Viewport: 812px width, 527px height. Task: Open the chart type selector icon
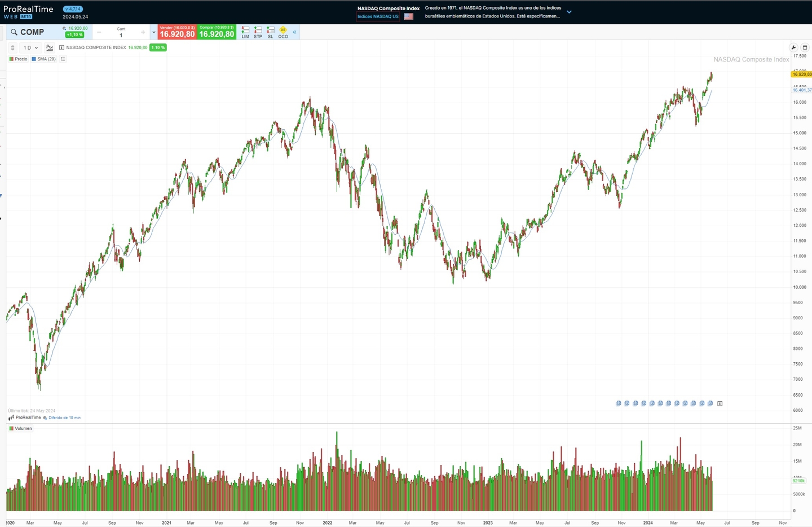point(49,47)
